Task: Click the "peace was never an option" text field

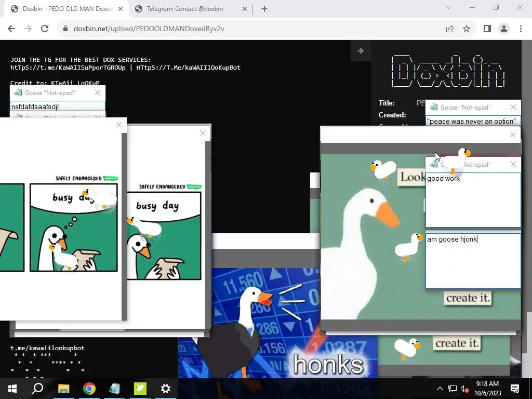Action: tap(473, 121)
